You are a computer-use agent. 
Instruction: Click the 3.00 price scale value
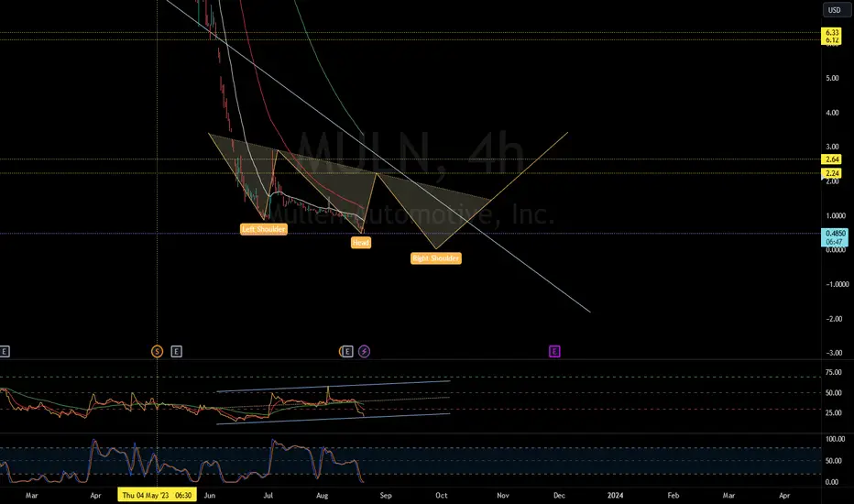click(x=832, y=147)
